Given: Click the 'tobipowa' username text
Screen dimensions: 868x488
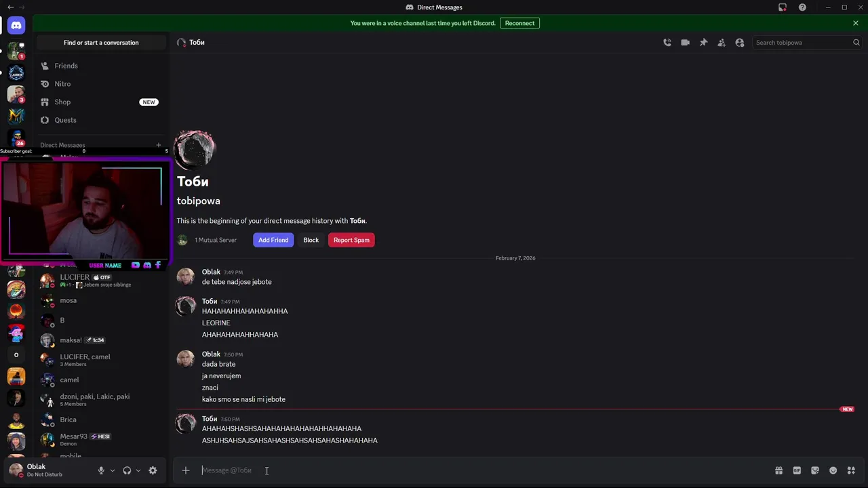Looking at the screenshot, I should click(199, 201).
